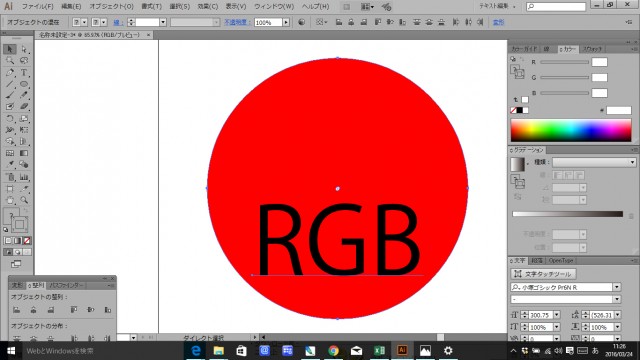Screen dimensions: 640x360
Task: Select the Type (T) tool
Action: coord(24,73)
